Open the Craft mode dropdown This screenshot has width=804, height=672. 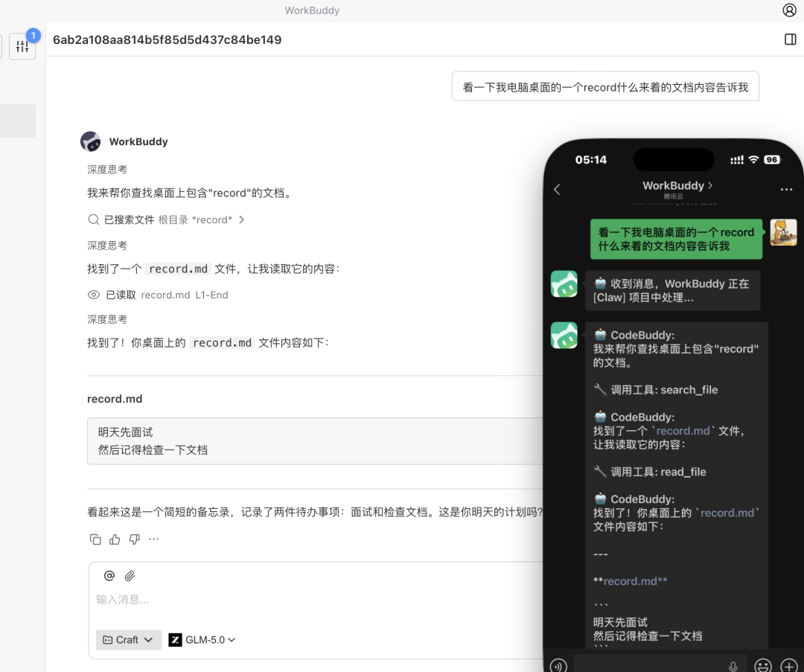coord(128,640)
